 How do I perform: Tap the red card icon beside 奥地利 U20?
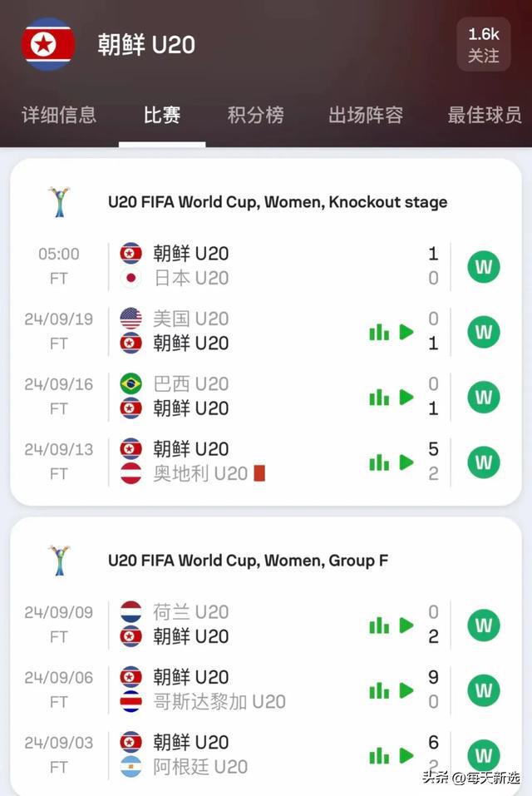(259, 473)
